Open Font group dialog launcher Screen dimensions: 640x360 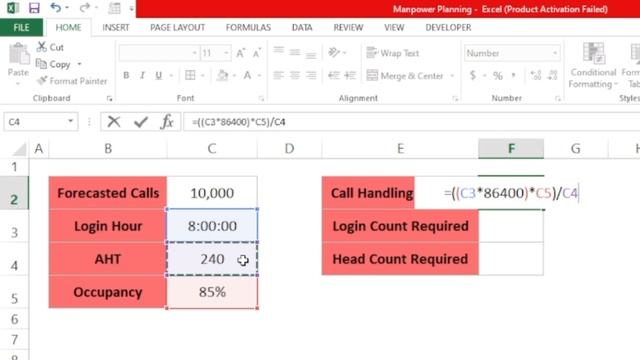261,98
